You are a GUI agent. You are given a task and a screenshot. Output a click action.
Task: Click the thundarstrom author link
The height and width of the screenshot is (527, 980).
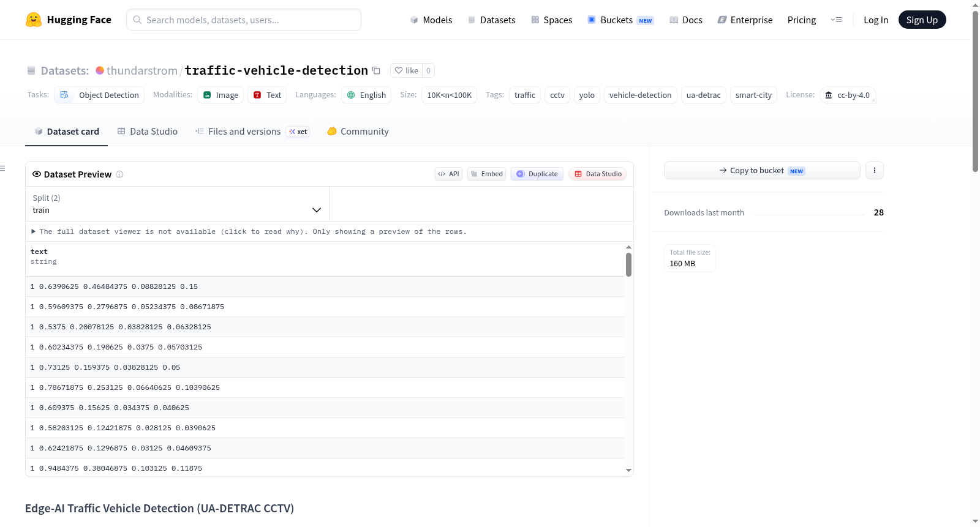click(x=142, y=70)
